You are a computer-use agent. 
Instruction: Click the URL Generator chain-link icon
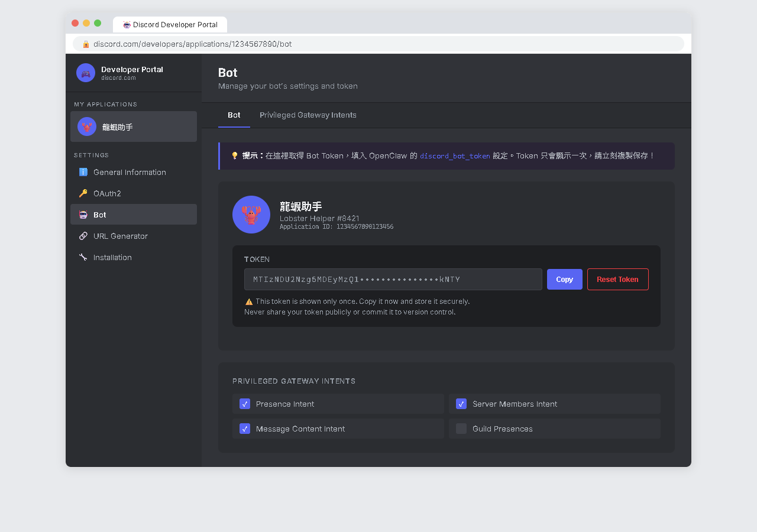pyautogui.click(x=83, y=236)
